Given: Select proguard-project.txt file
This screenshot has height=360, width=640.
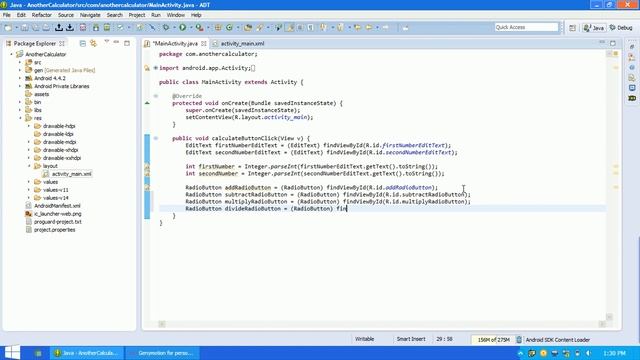Looking at the screenshot, I should (58, 222).
